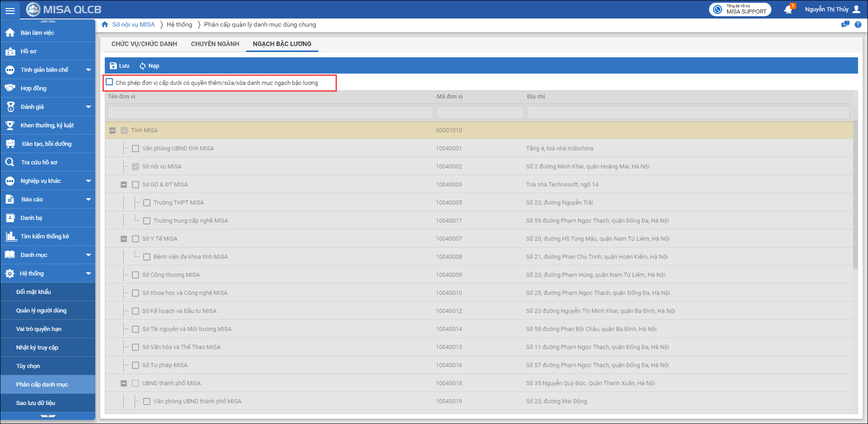
Task: Click the MISA Support phone icon
Action: [718, 9]
